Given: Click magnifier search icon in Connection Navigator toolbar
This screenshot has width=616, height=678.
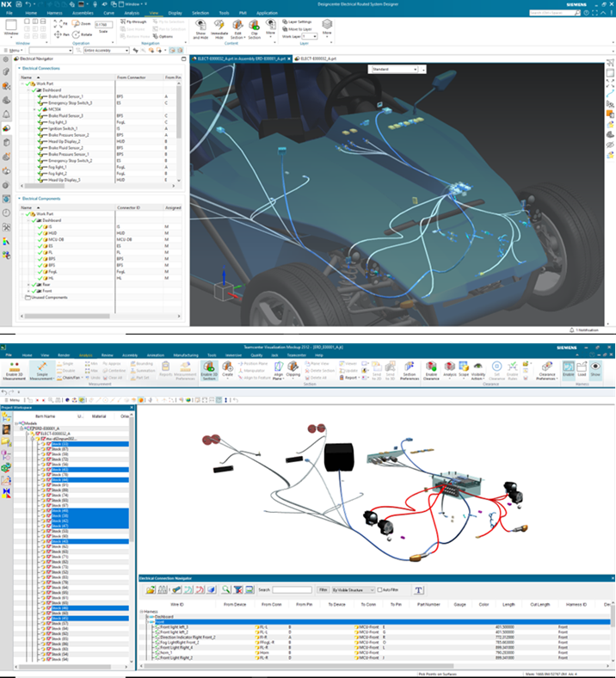Looking at the screenshot, I should (x=225, y=589).
